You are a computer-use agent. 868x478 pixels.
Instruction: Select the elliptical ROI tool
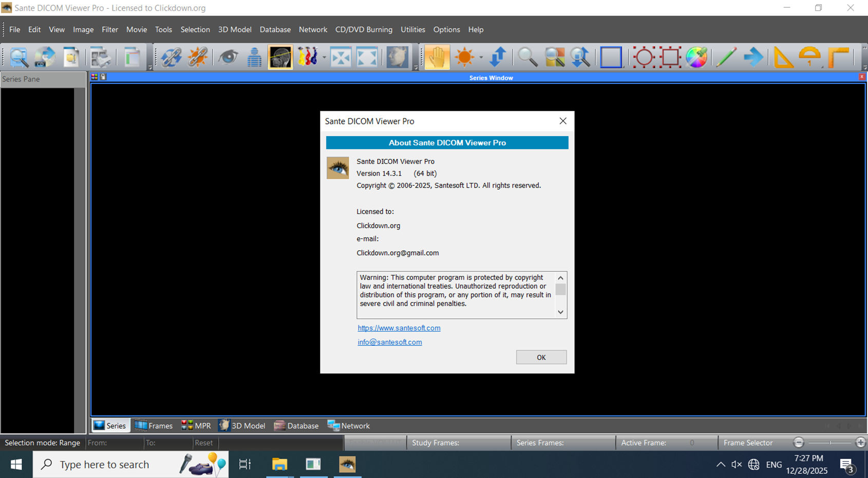(644, 57)
